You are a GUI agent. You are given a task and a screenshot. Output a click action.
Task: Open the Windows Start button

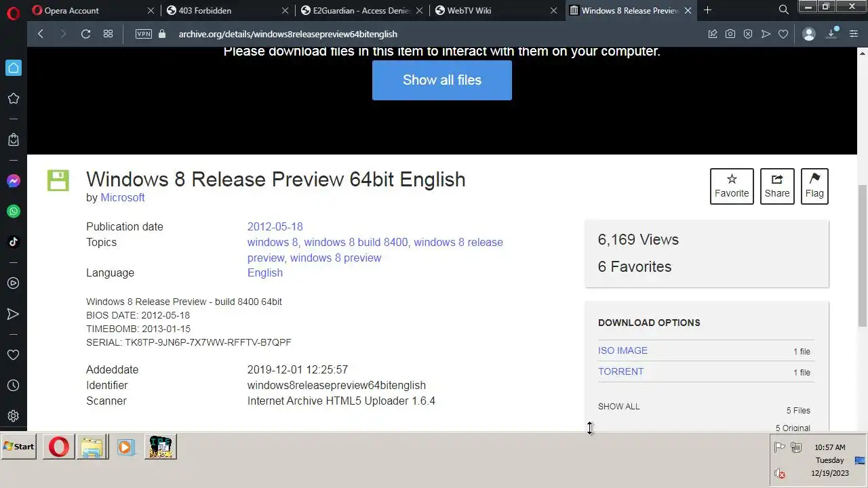click(x=19, y=446)
